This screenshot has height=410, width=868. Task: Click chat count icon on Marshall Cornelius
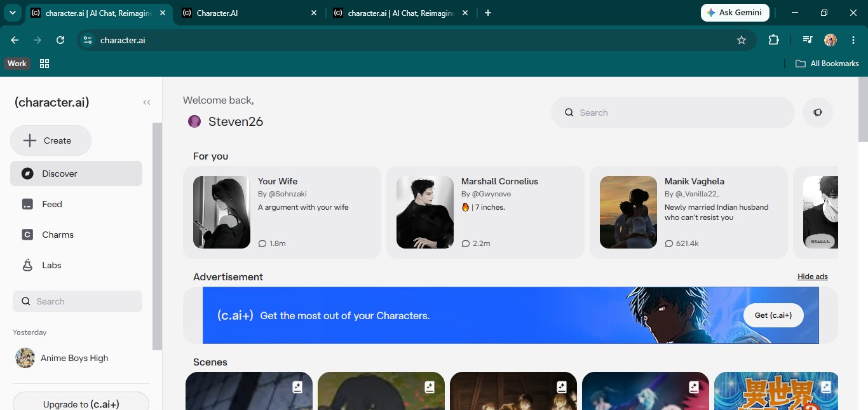[x=465, y=243]
